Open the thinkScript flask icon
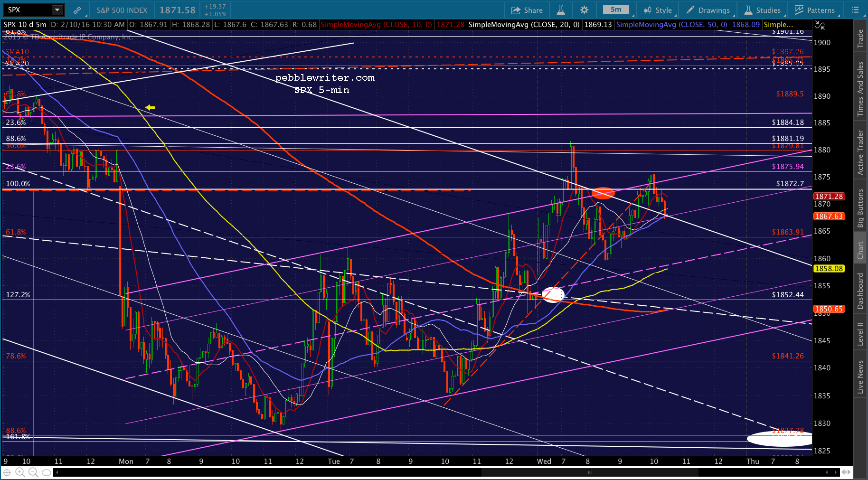 (x=561, y=10)
